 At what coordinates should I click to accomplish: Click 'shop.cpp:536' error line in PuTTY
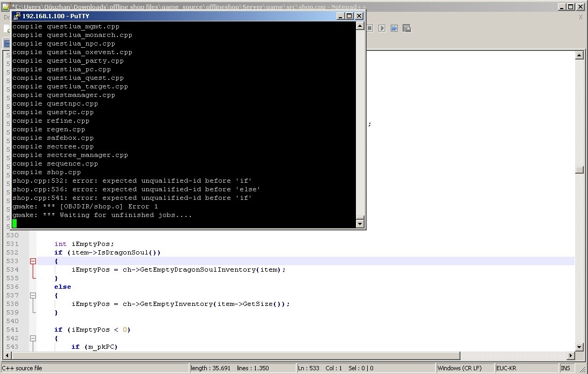click(136, 189)
